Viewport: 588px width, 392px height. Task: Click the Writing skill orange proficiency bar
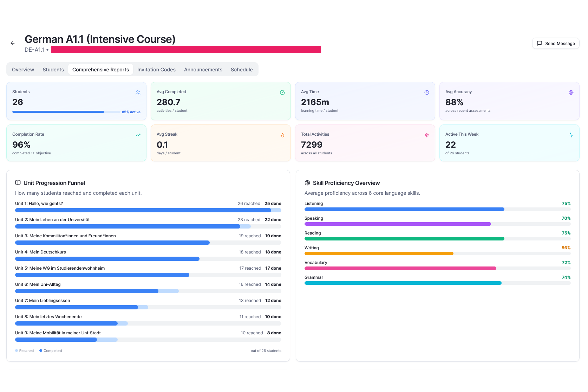click(438, 253)
